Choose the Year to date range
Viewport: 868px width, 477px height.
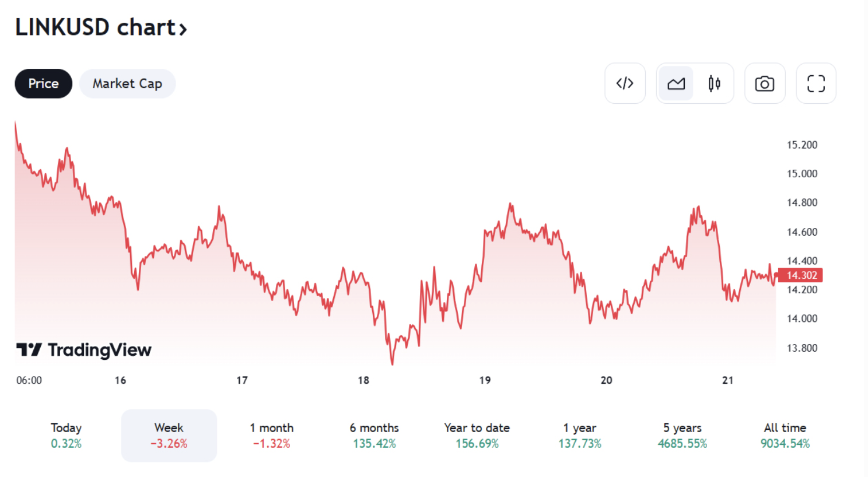[x=477, y=435]
